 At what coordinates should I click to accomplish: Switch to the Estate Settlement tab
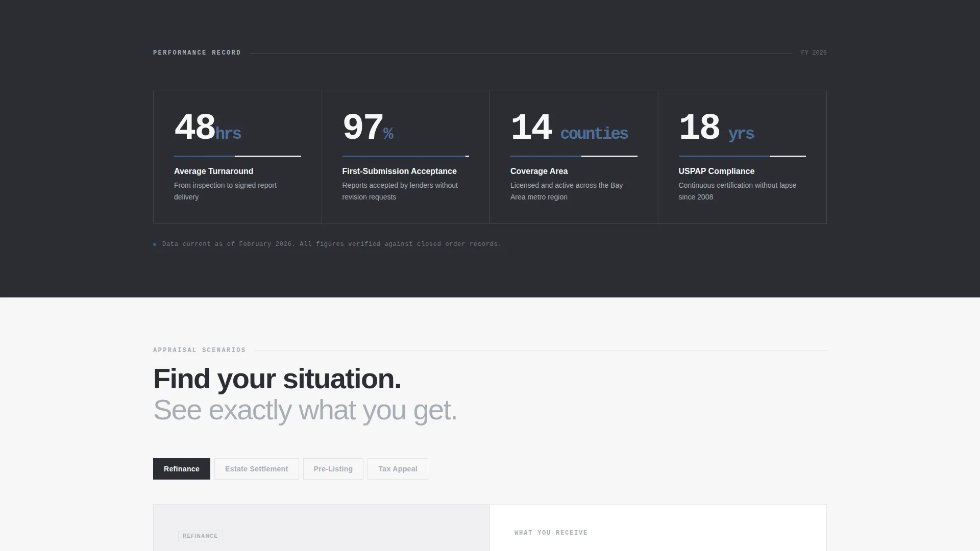(x=256, y=469)
